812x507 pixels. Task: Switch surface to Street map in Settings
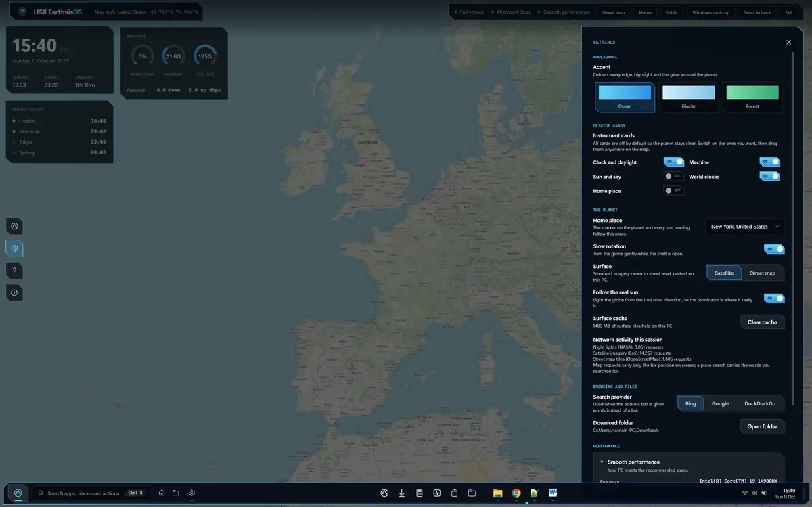(763, 273)
